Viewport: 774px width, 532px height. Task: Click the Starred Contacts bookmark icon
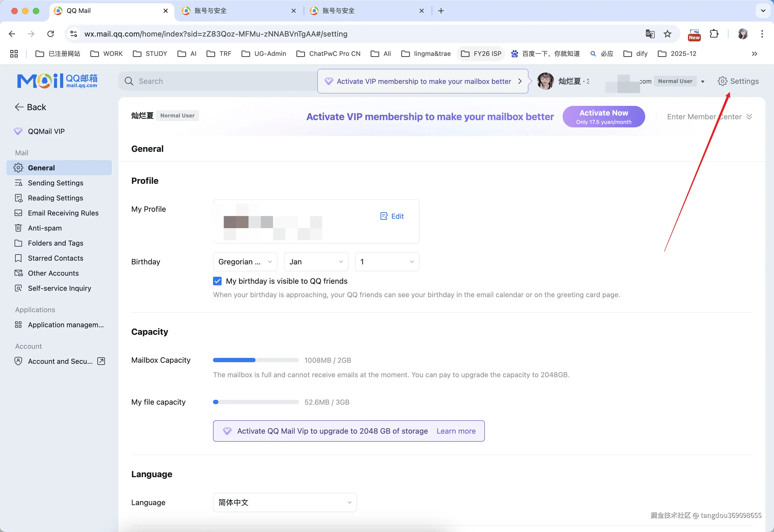pos(18,258)
